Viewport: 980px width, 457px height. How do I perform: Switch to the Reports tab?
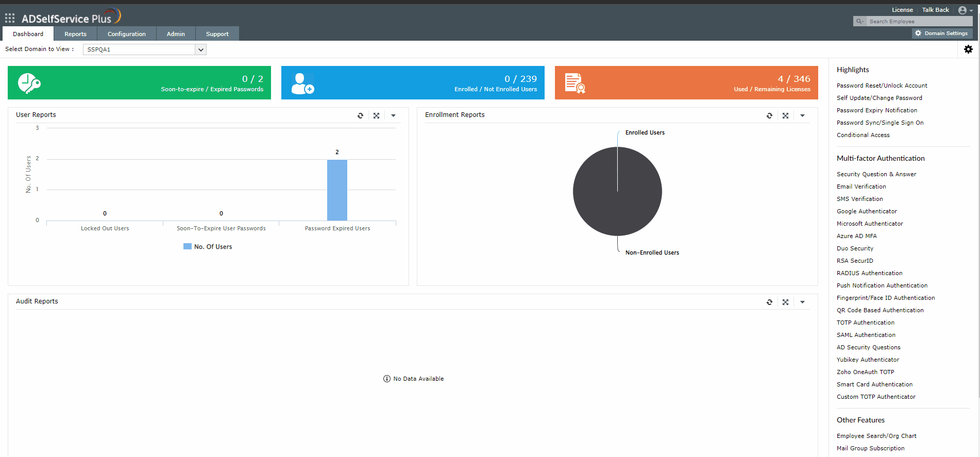tap(75, 34)
